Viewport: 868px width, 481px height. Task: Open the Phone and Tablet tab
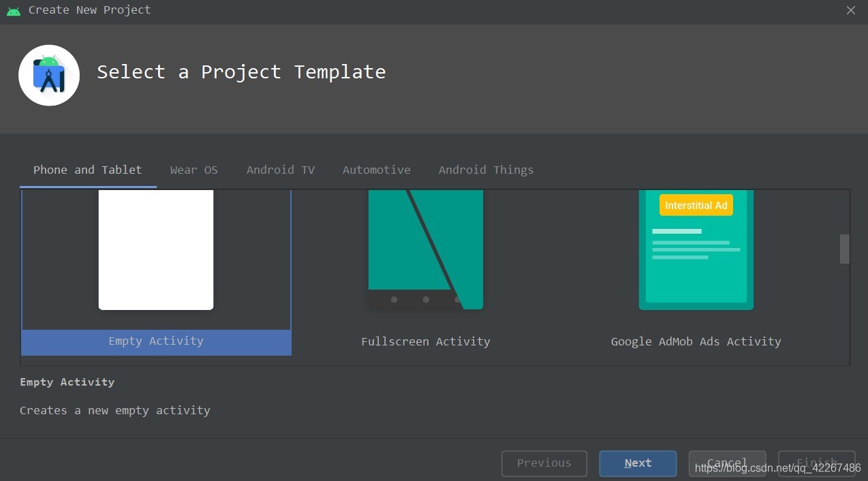[88, 170]
